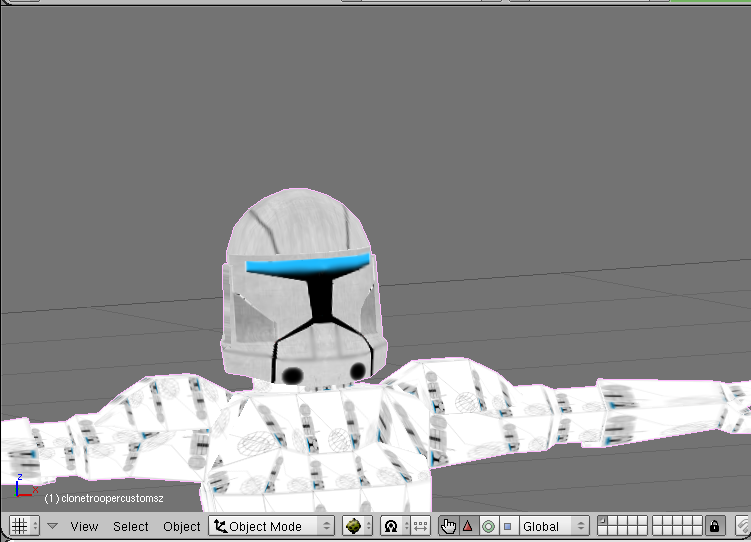751x542 pixels.
Task: Select the translate manipulator red triangle
Action: click(468, 526)
